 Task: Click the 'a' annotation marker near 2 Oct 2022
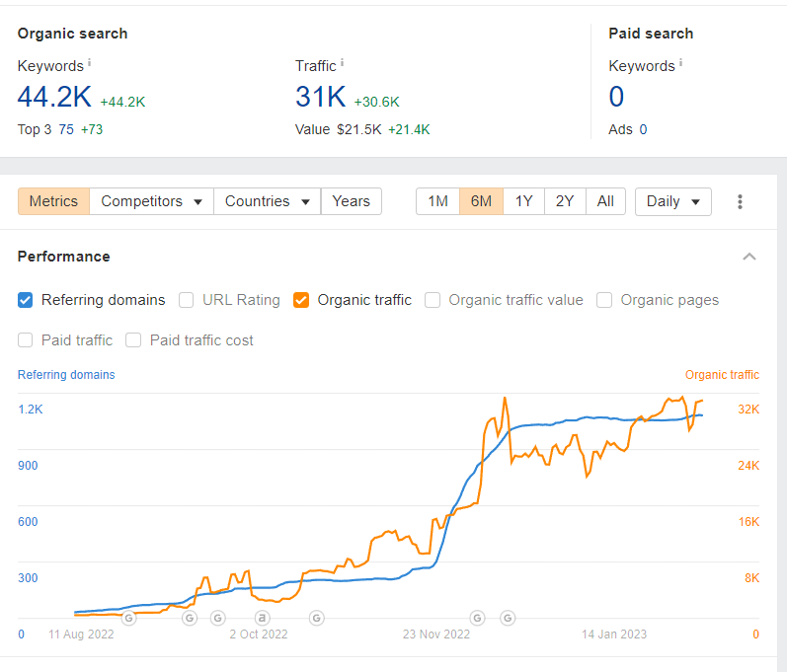point(262,618)
